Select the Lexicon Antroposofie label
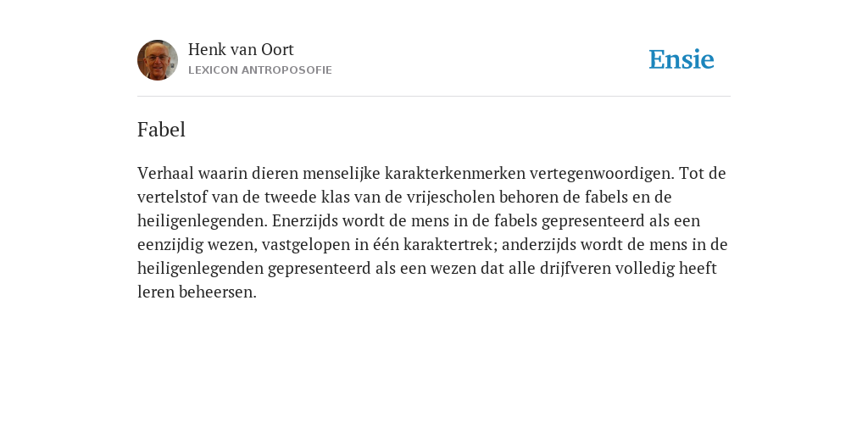The image size is (868, 434). (x=260, y=70)
